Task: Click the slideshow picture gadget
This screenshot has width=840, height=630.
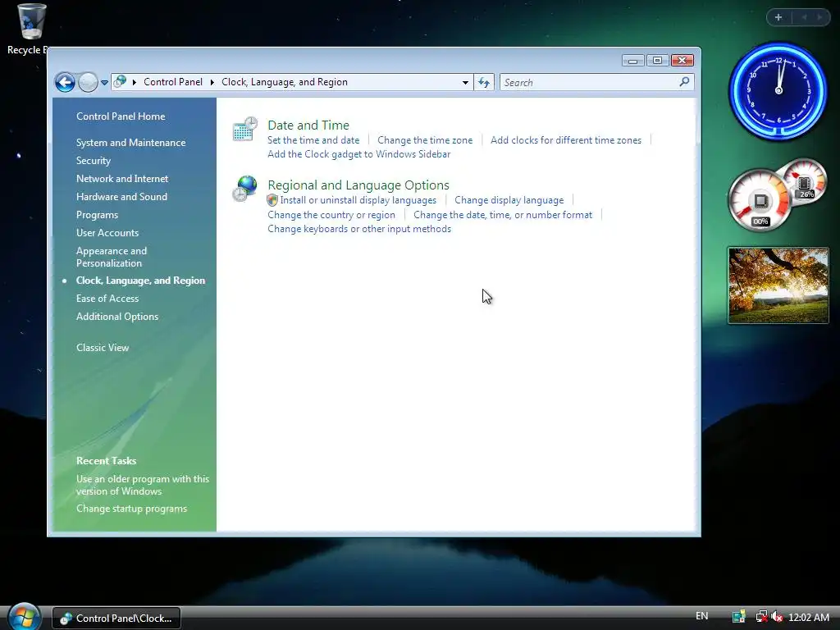Action: click(778, 285)
